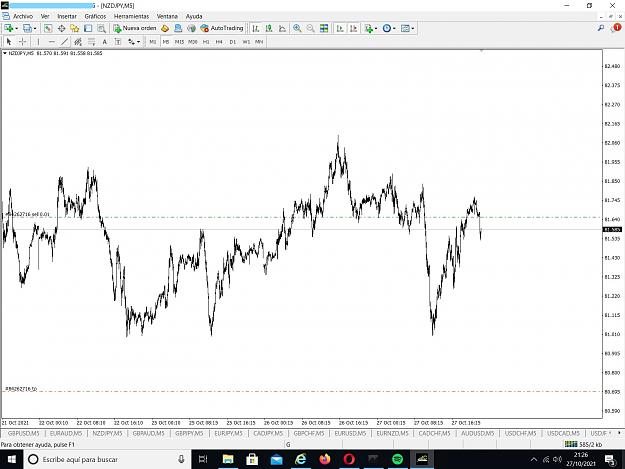Select the trendline drawing tool
The image size is (625, 469).
point(65,41)
